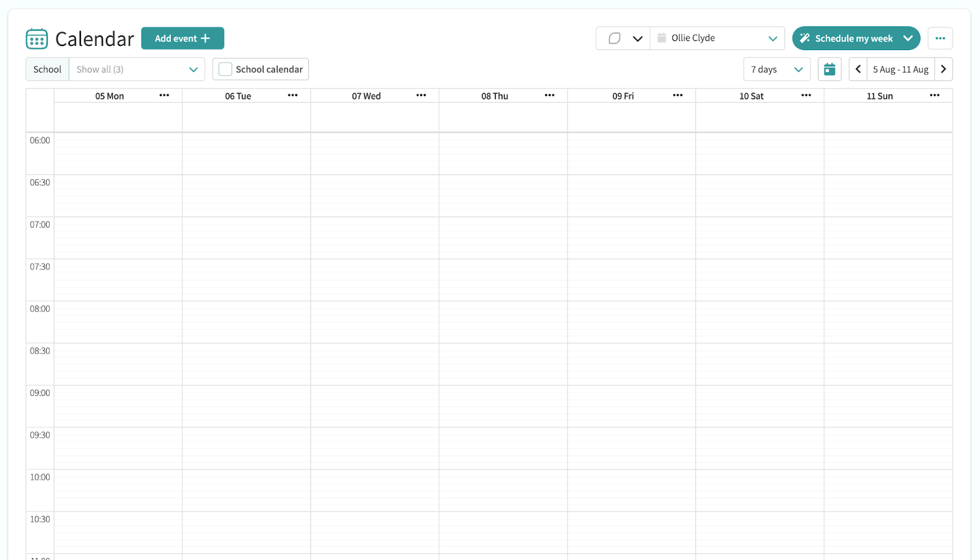Enable the School calendar checkbox
The width and height of the screenshot is (980, 560).
point(225,69)
